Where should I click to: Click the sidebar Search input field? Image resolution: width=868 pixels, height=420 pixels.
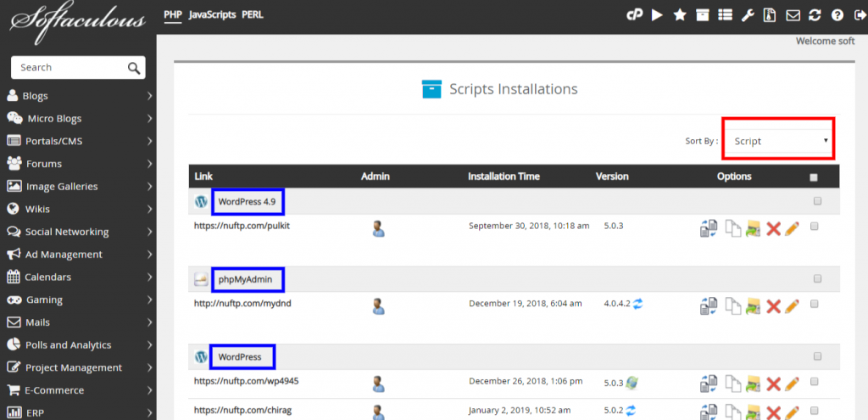tap(70, 68)
